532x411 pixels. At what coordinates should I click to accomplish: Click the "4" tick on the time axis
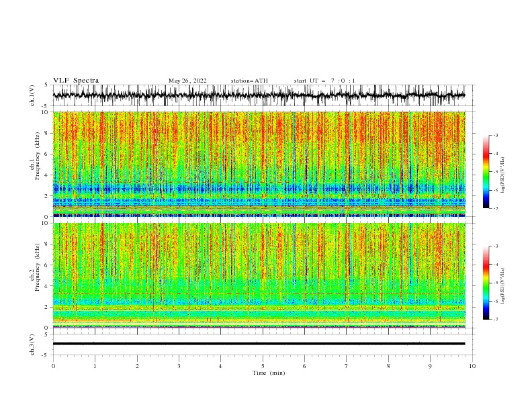220,366
